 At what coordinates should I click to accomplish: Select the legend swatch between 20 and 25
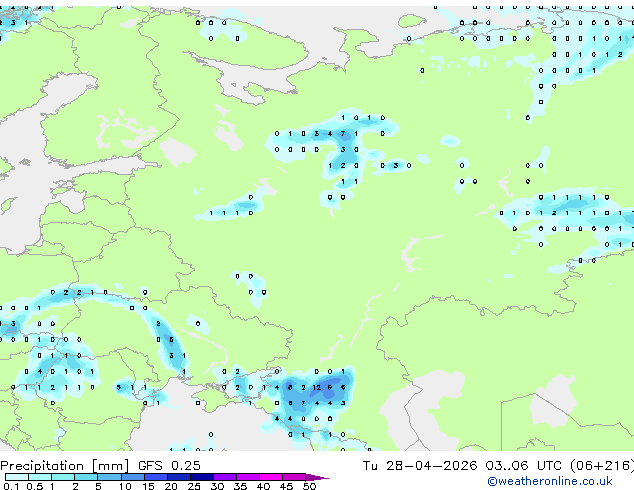tap(178, 477)
